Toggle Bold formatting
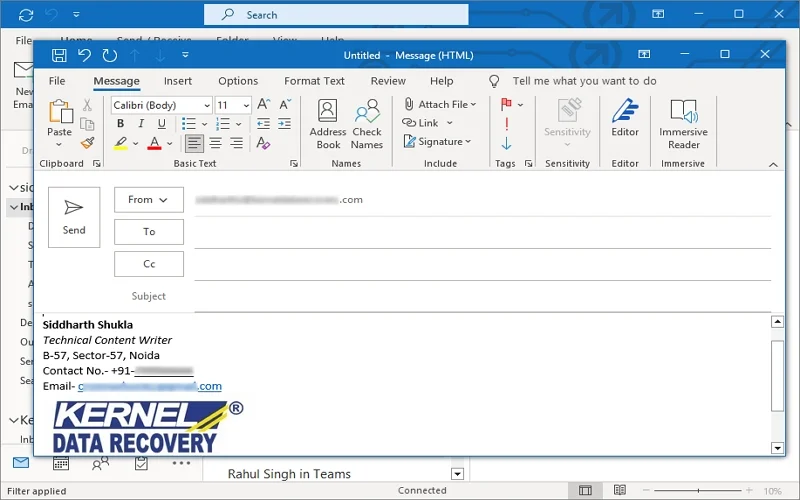Screen dimensions: 800x500 [x=121, y=124]
